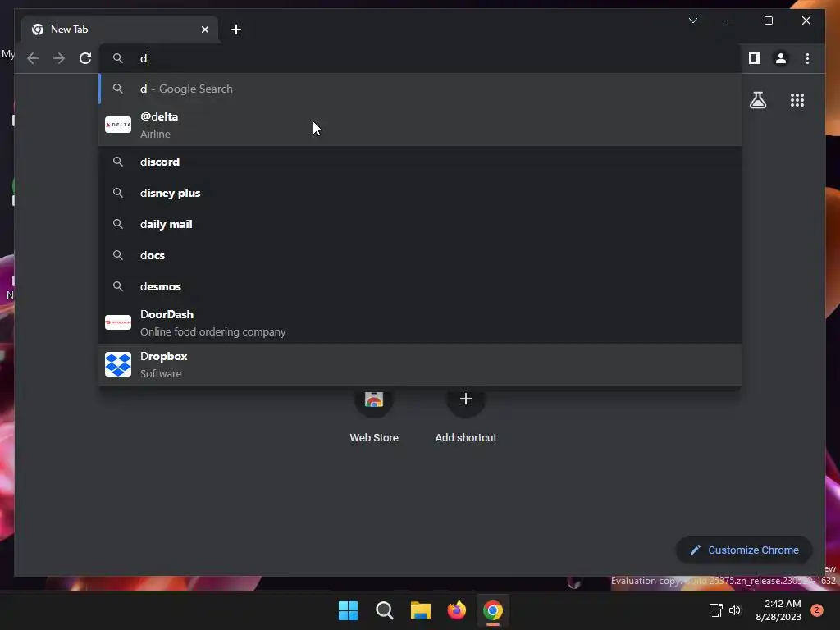Click the Dropbox logo icon
The image size is (840, 630).
118,364
